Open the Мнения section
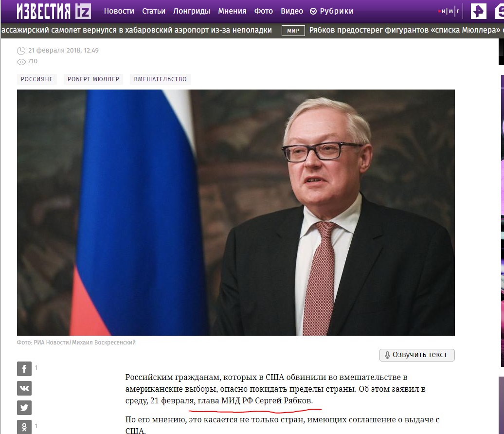 click(232, 11)
